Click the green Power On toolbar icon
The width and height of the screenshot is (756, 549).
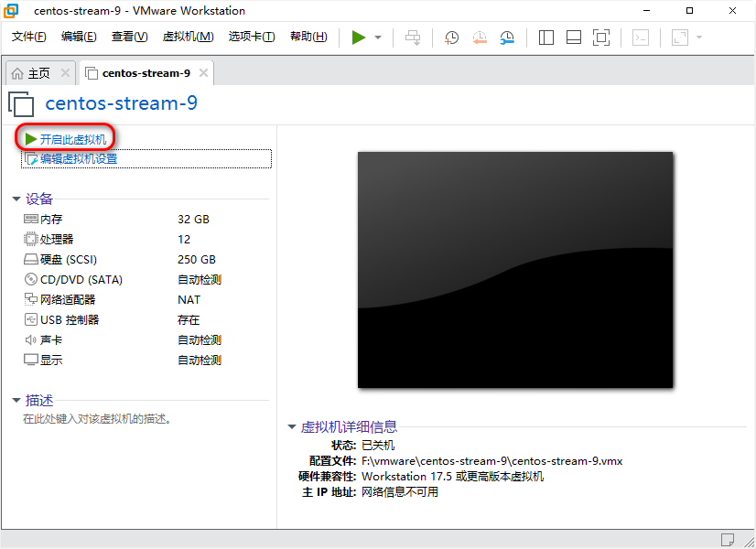coord(358,38)
